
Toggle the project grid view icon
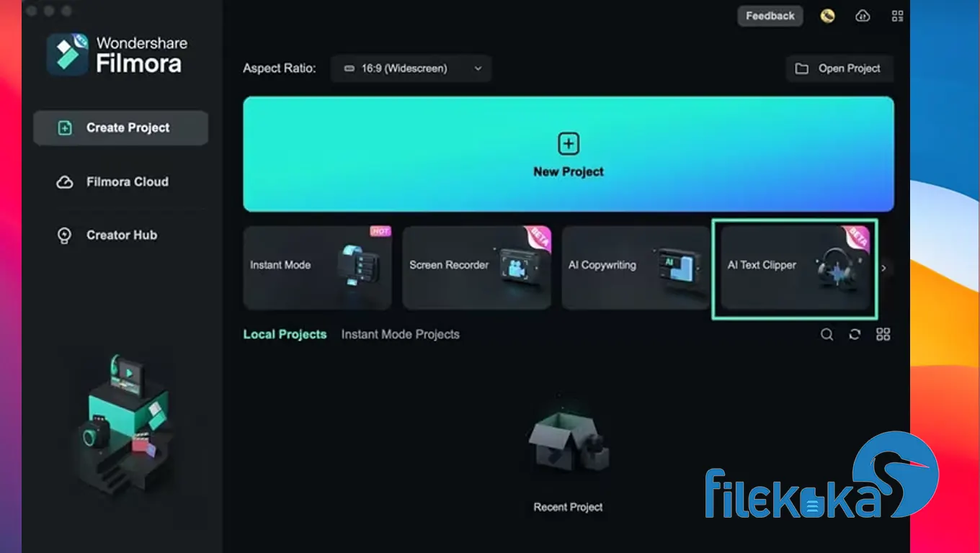[883, 334]
